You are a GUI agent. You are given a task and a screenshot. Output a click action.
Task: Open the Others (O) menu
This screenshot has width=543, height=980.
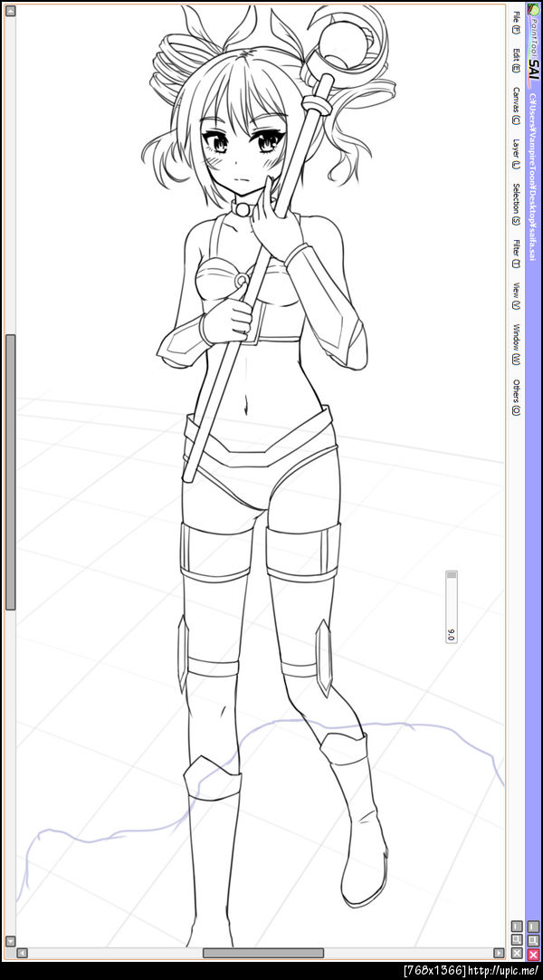(x=516, y=398)
